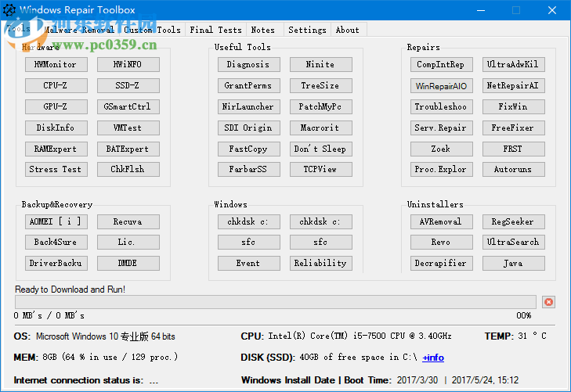Launch WinRepairAIO

pyautogui.click(x=441, y=85)
